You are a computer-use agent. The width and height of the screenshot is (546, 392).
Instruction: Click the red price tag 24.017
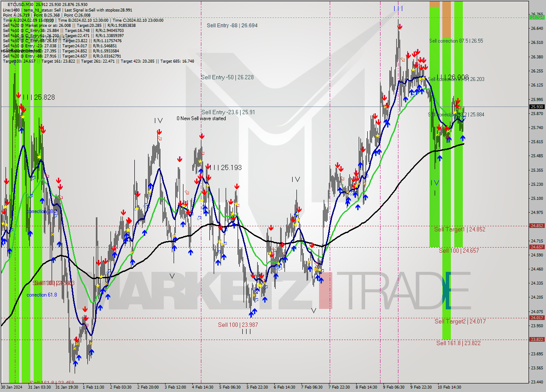point(537,317)
